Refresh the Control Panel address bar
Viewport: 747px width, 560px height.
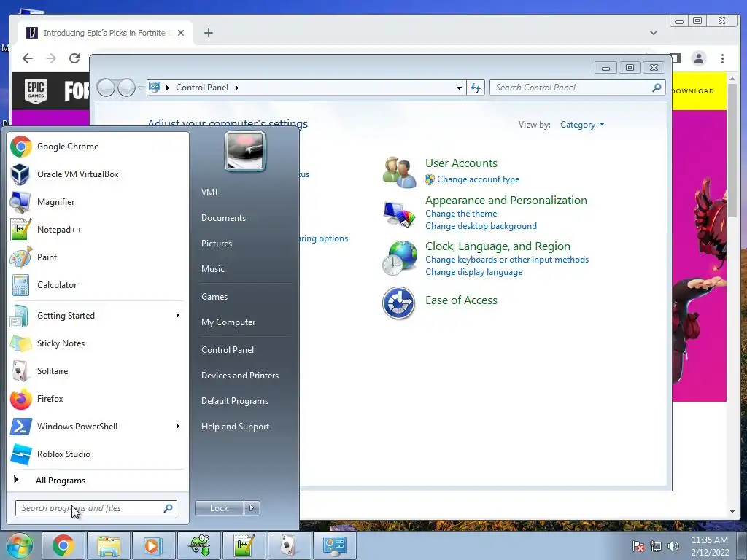tap(476, 87)
